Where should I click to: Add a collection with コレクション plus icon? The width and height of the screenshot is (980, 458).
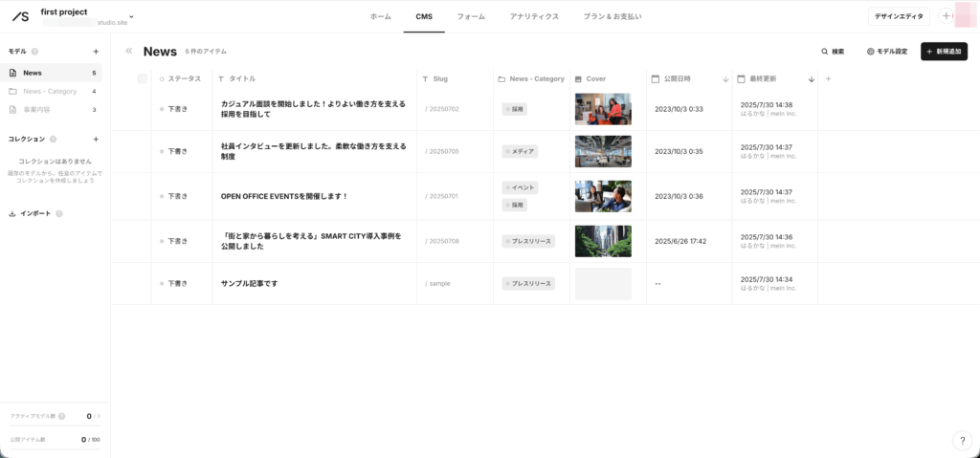click(x=95, y=140)
